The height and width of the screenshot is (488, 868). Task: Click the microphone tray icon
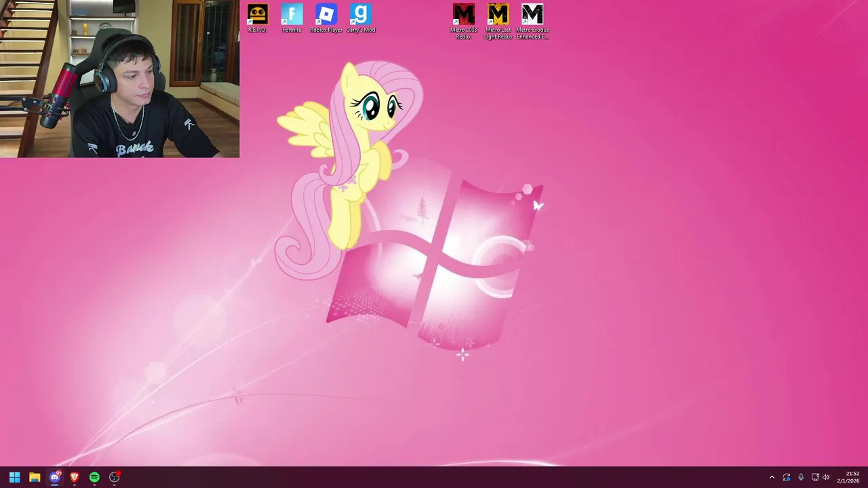pos(801,477)
